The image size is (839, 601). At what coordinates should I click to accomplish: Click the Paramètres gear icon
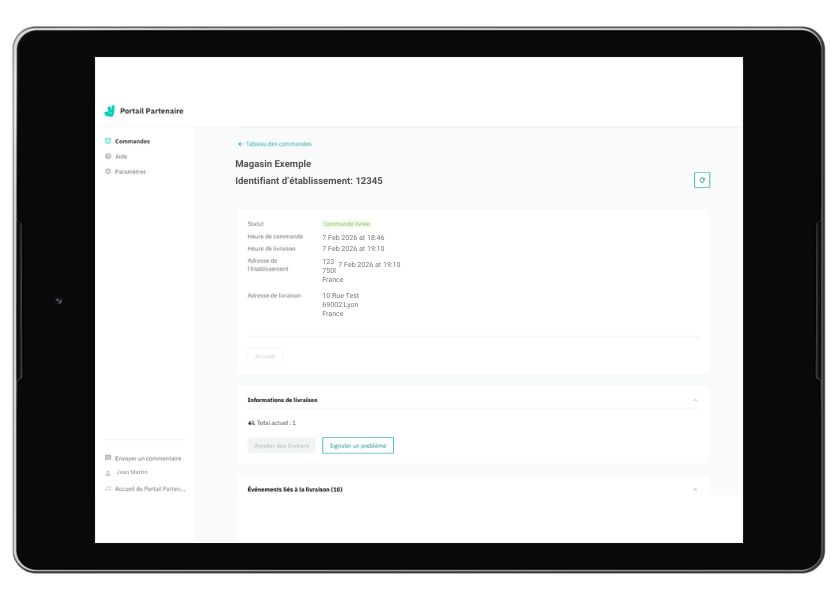108,172
